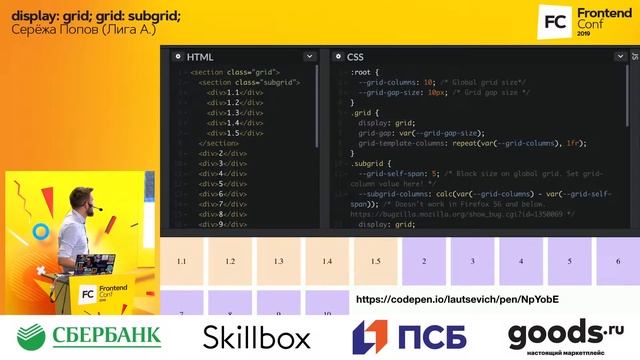Click purple preview cell labeled 3
The image size is (640, 360).
click(473, 261)
